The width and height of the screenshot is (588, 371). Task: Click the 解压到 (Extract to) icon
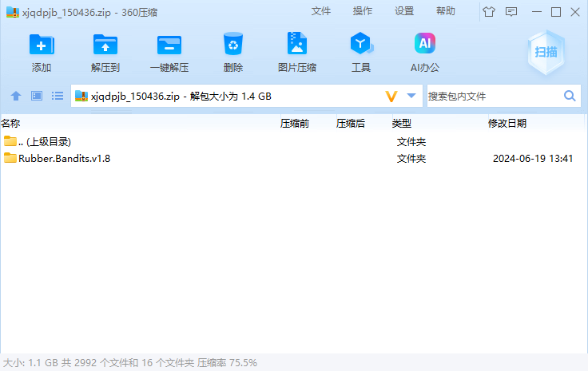(x=105, y=45)
